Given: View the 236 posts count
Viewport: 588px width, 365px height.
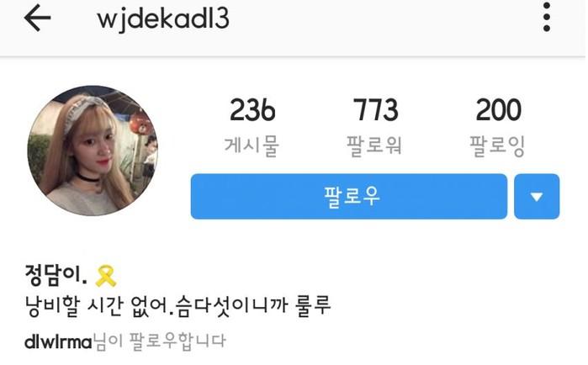Looking at the screenshot, I should (x=252, y=126).
